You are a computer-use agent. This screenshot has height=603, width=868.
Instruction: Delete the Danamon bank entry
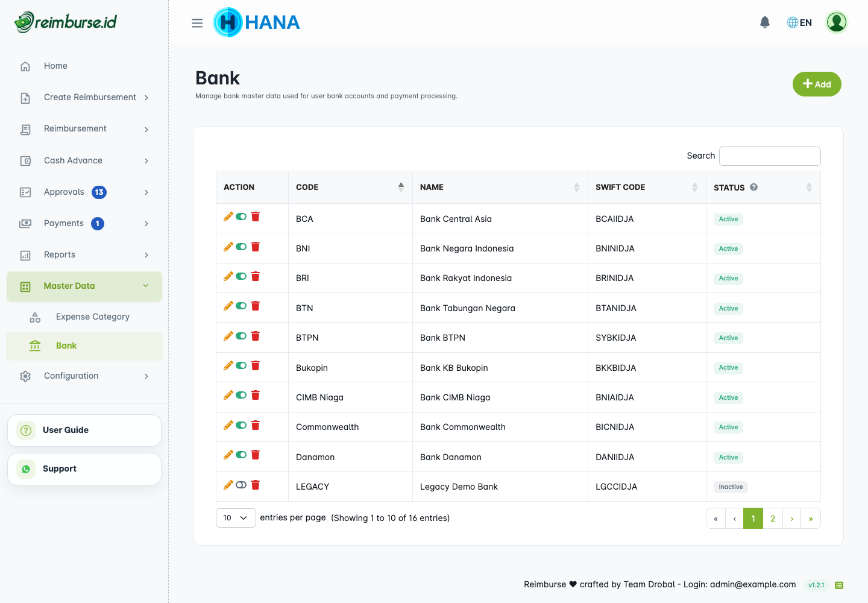[x=256, y=455]
